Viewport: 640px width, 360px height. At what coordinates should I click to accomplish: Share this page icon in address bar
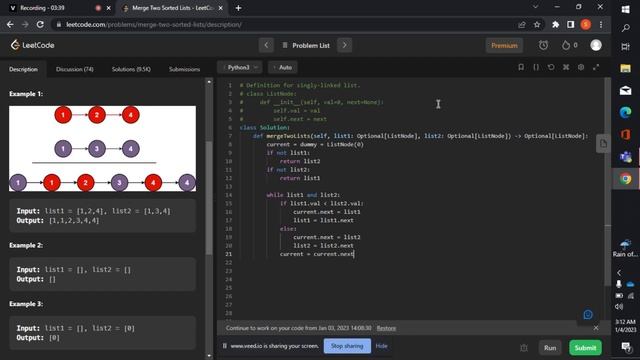[x=522, y=25]
